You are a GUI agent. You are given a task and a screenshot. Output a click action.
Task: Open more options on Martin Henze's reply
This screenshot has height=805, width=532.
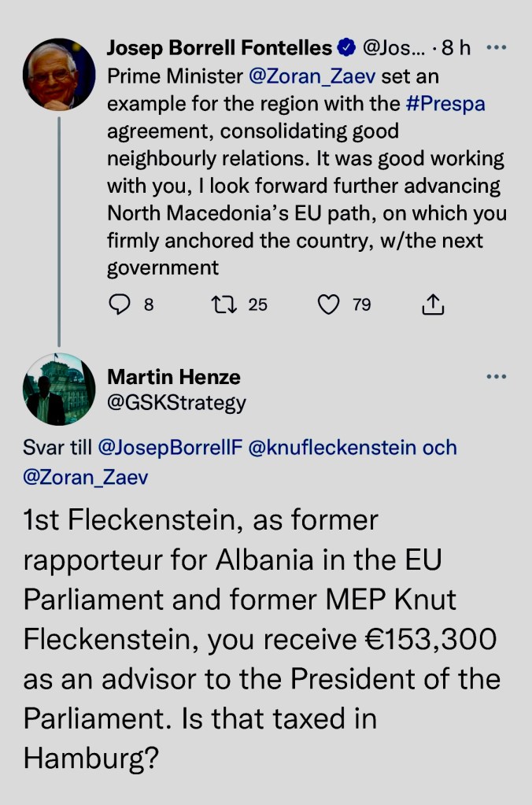pos(496,377)
